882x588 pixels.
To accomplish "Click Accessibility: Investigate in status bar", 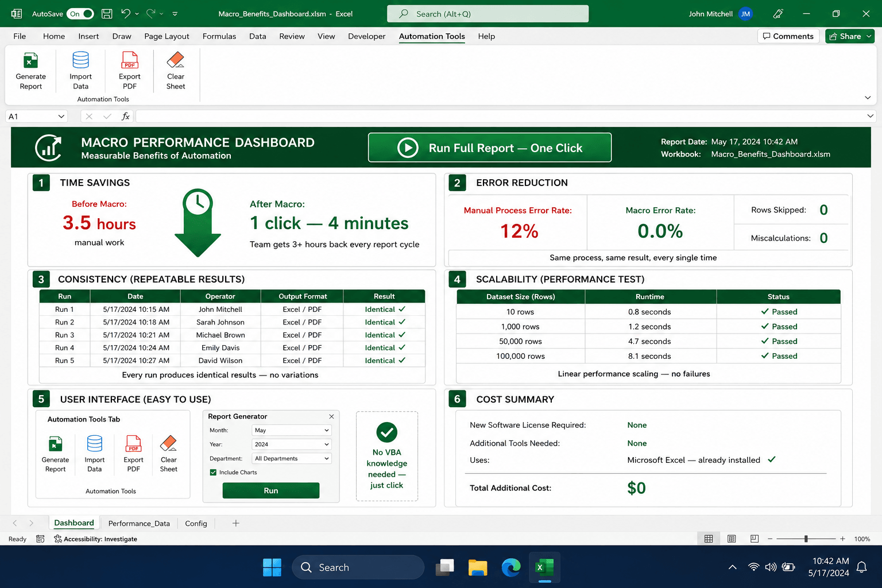I will pyautogui.click(x=95, y=539).
